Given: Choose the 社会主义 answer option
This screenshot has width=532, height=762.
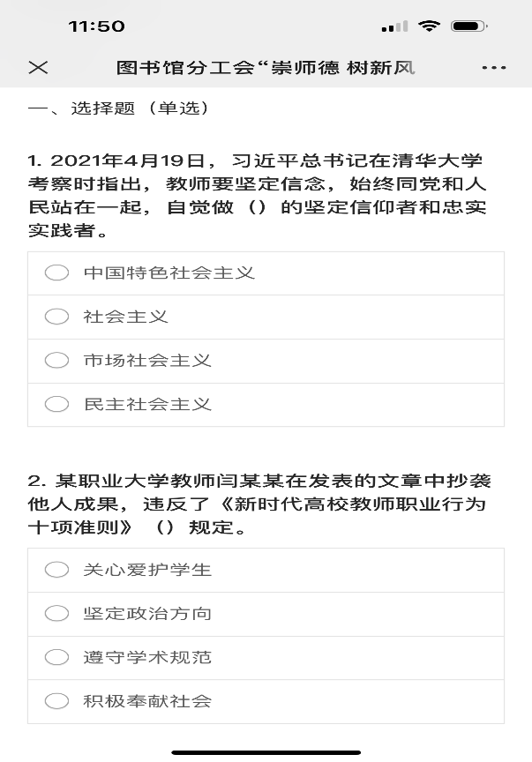Looking at the screenshot, I should [56, 317].
